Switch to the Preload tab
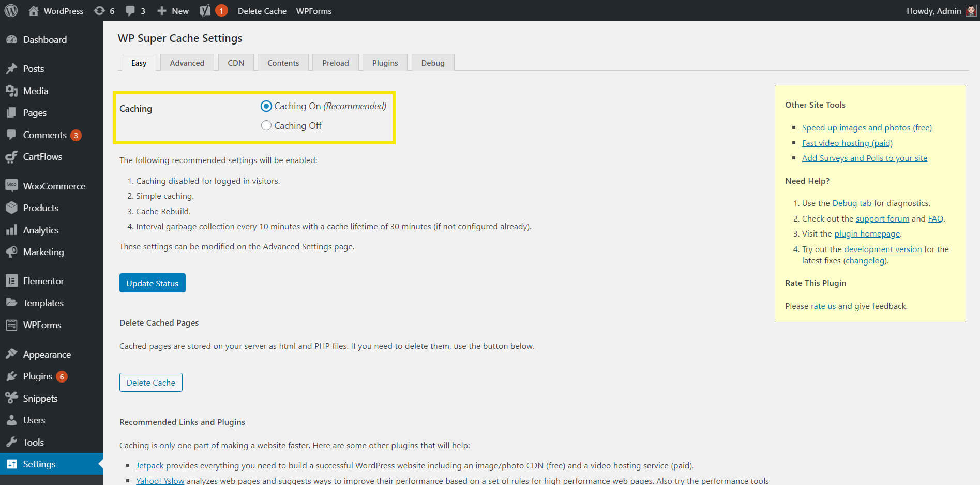The image size is (980, 485). pyautogui.click(x=335, y=63)
